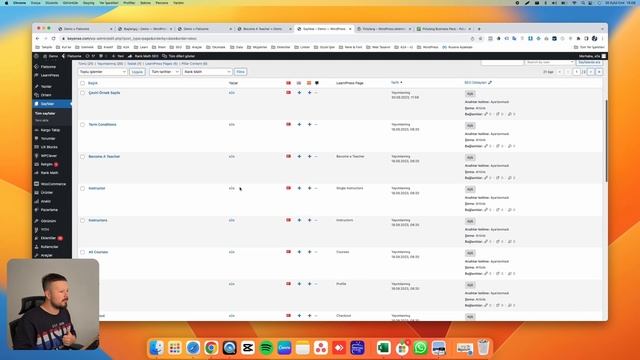Sort the table by the Tarih column
This screenshot has height=360, width=640.
[x=396, y=83]
